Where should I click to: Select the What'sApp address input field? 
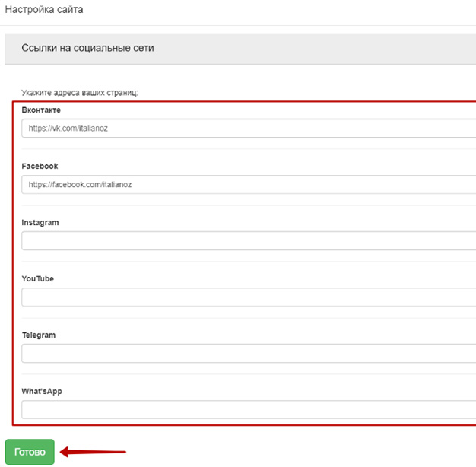tap(249, 410)
